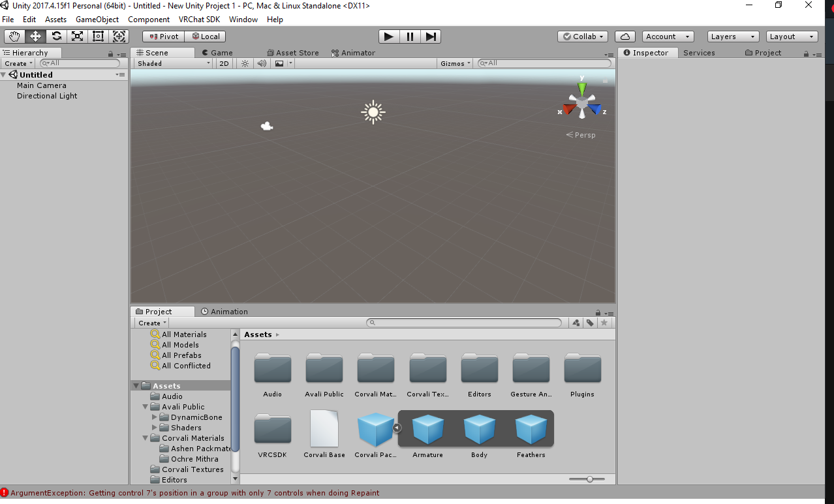The height and width of the screenshot is (504, 834).
Task: Select the Hand tool
Action: tap(14, 37)
